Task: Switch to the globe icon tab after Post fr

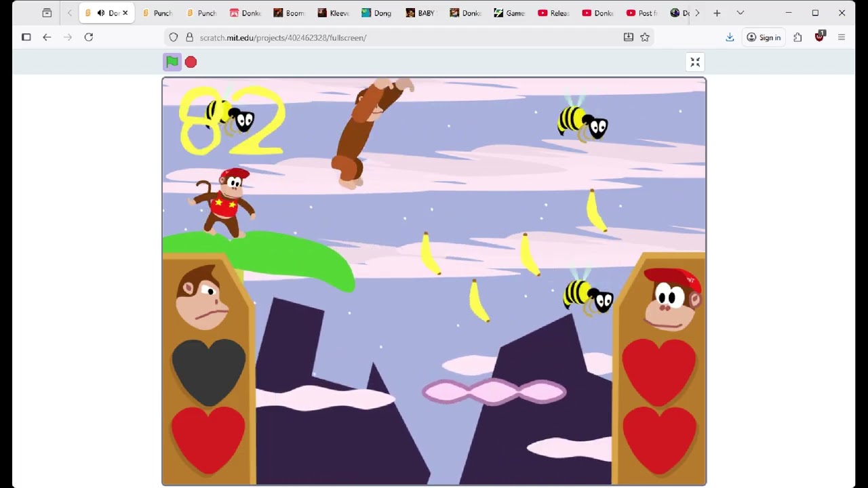Action: (x=679, y=13)
